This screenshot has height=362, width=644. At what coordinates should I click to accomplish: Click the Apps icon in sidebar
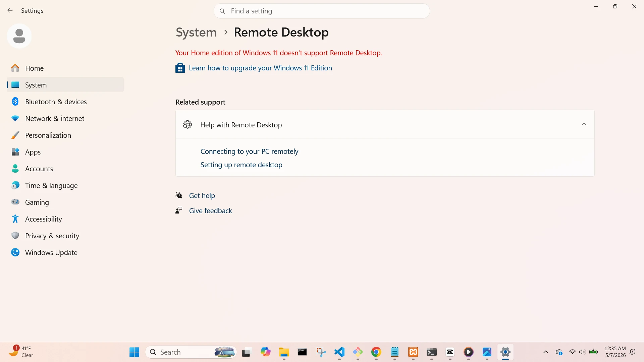pyautogui.click(x=15, y=152)
